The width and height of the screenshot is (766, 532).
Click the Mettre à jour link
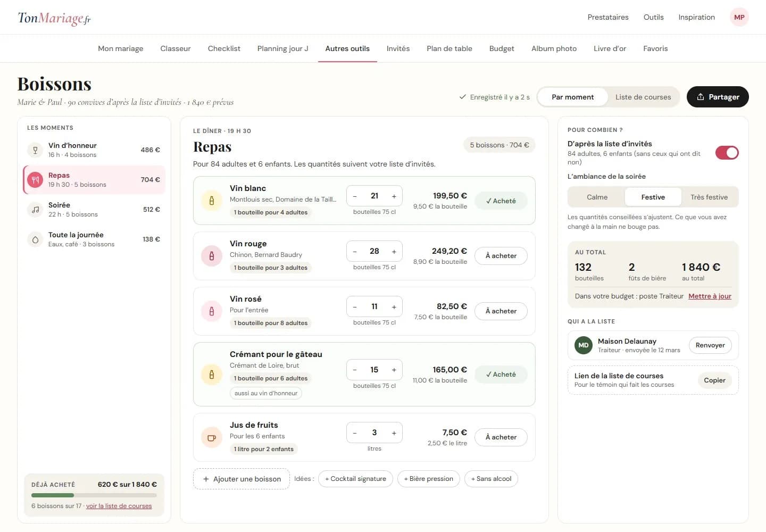pyautogui.click(x=710, y=296)
